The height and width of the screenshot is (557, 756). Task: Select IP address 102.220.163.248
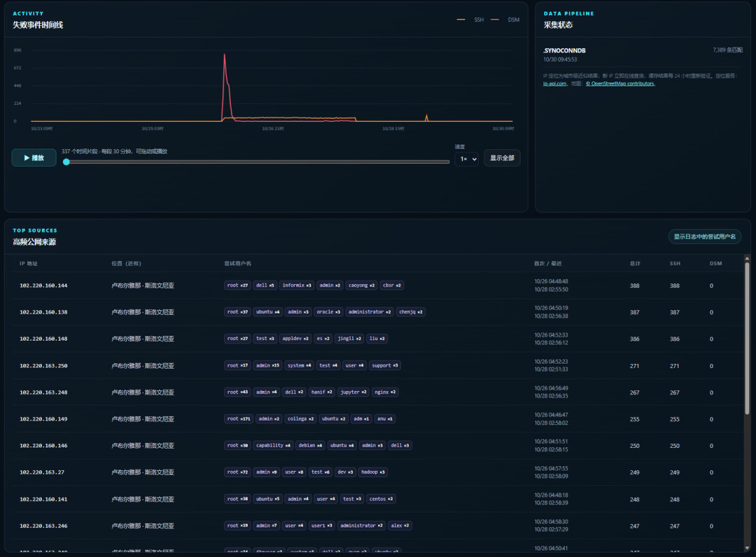click(43, 393)
